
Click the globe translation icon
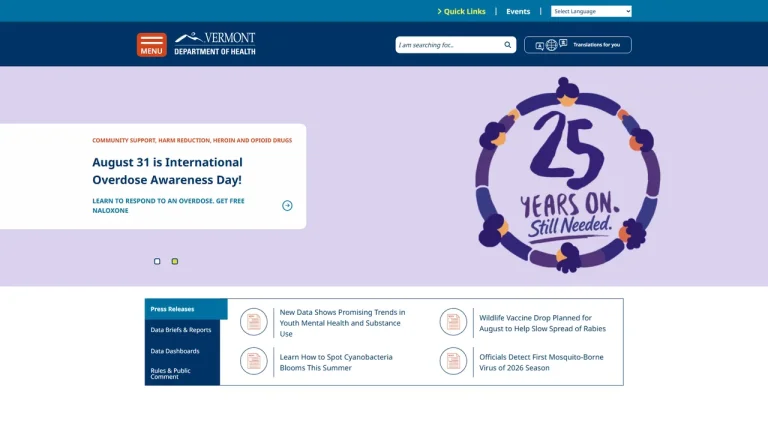552,45
